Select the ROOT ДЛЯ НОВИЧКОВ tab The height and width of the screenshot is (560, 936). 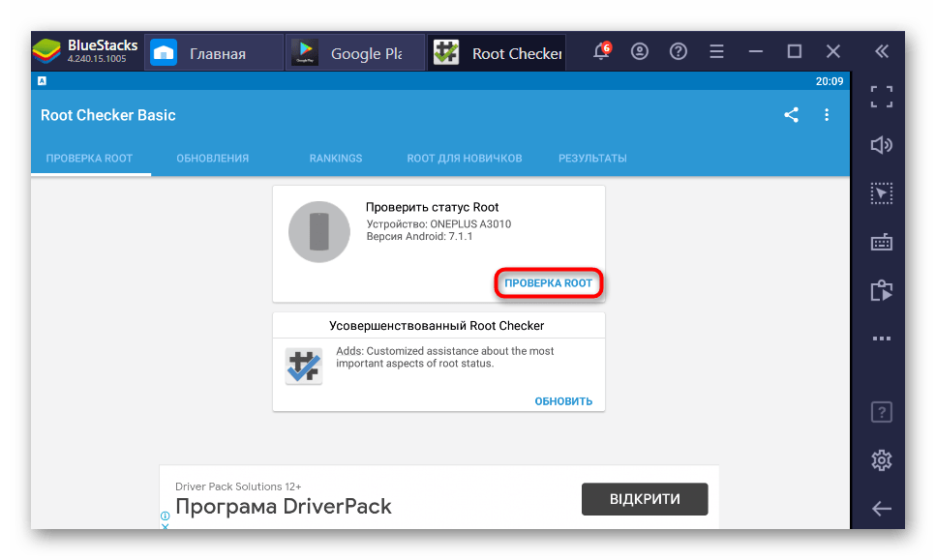pyautogui.click(x=465, y=159)
